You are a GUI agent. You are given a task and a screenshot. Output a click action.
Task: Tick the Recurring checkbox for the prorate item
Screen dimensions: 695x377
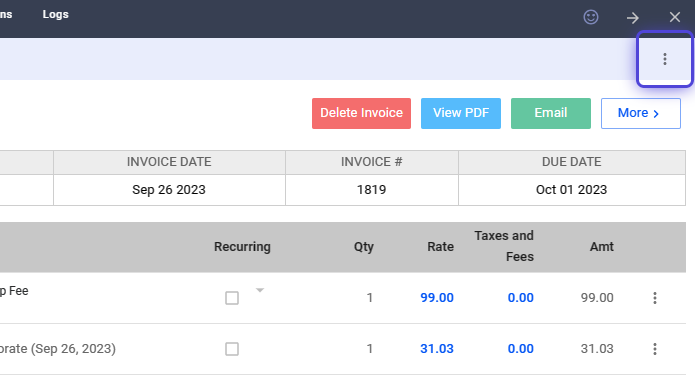(232, 349)
